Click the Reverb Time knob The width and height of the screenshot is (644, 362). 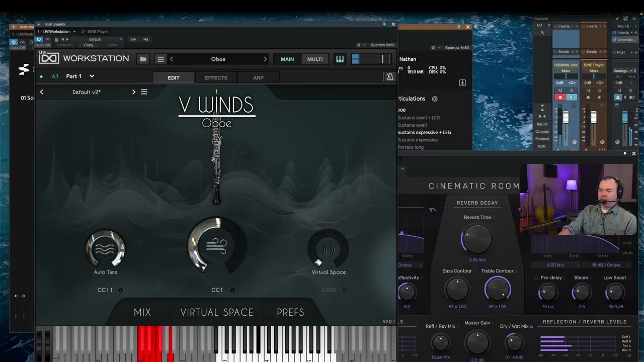[477, 239]
